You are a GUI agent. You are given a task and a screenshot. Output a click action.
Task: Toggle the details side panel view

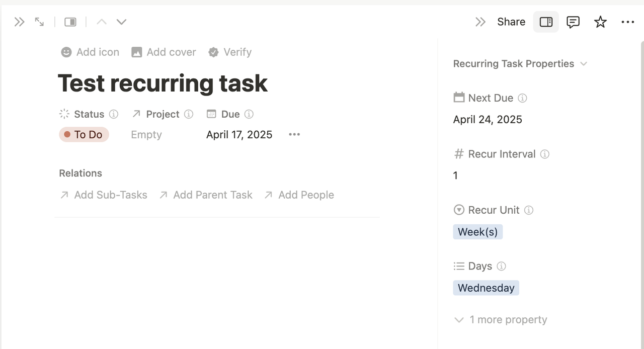tap(546, 22)
